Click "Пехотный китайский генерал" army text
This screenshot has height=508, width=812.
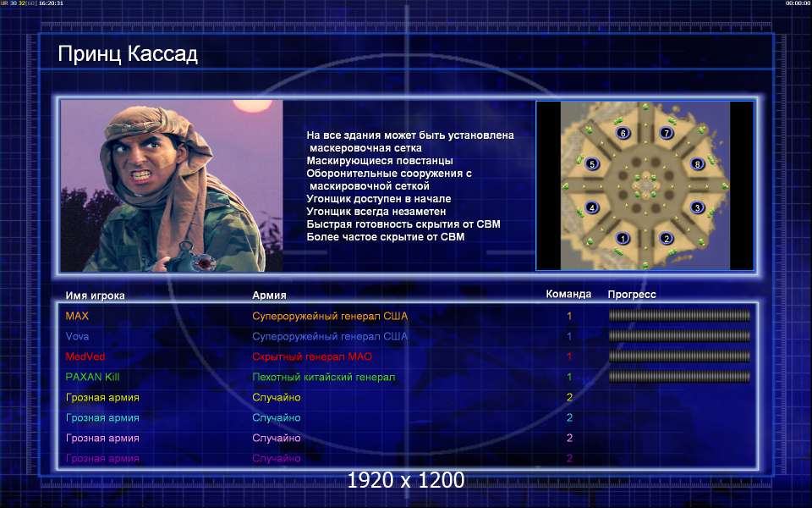pyautogui.click(x=324, y=377)
